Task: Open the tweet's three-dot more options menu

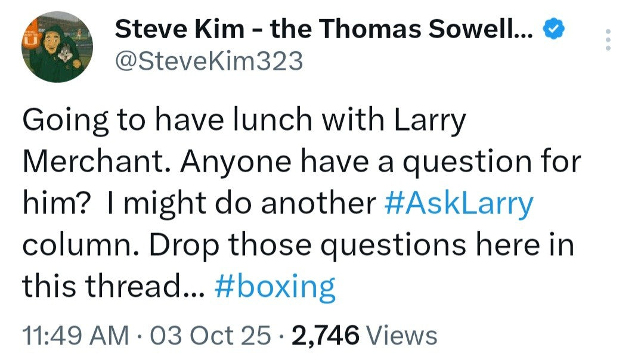Action: click(x=608, y=39)
